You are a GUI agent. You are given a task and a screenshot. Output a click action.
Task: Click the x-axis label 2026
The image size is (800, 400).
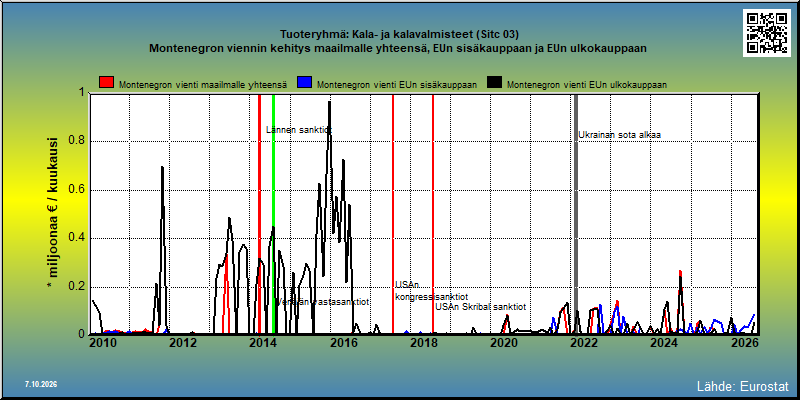point(745,343)
